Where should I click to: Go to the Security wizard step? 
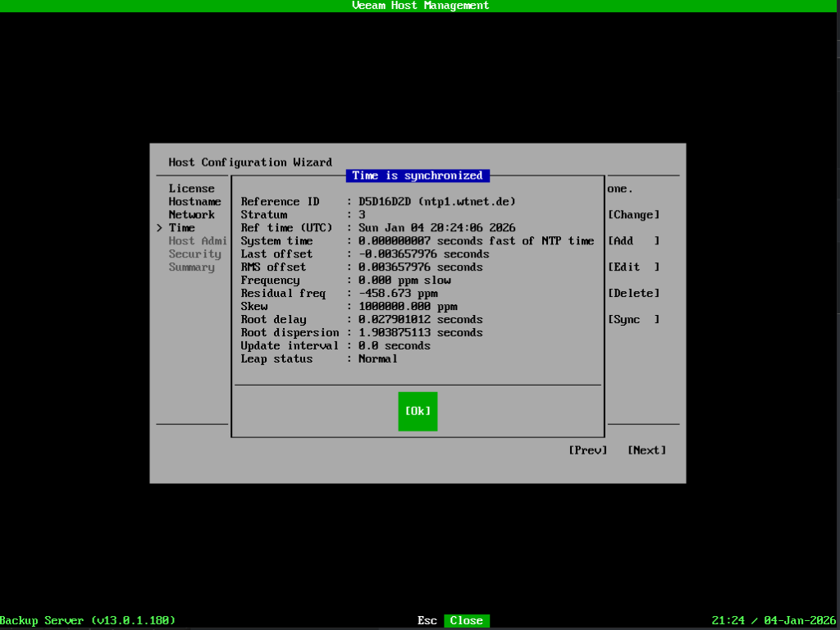[194, 254]
